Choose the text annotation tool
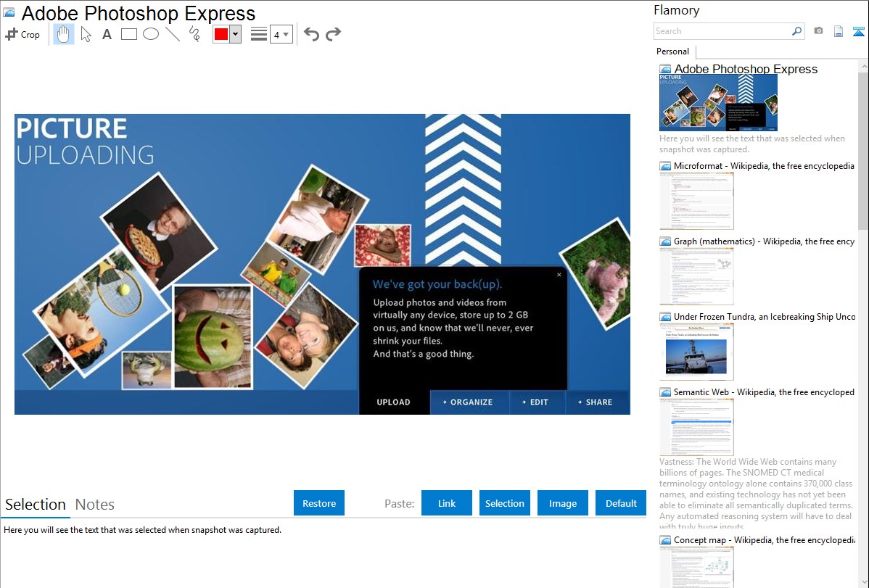 tap(107, 34)
